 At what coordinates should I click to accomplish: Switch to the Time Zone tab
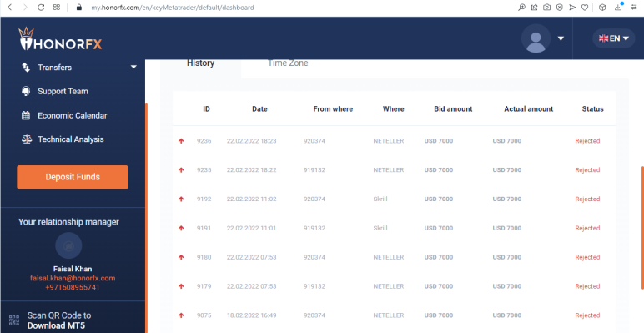(x=288, y=63)
